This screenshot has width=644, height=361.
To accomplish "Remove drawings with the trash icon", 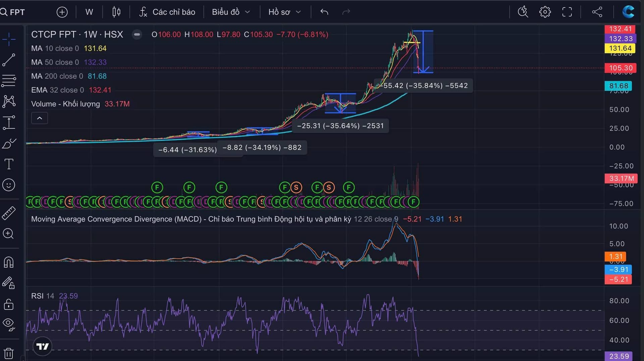I will (9, 353).
